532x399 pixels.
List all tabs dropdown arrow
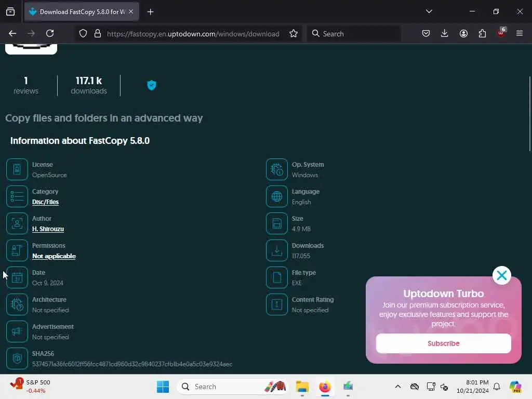tap(429, 11)
